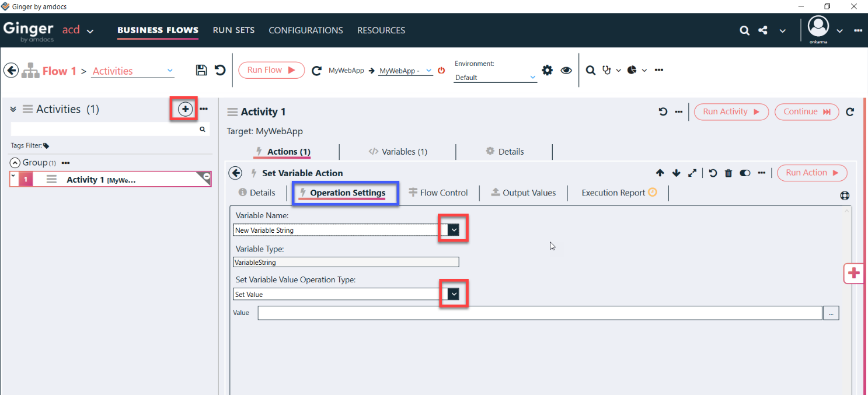Expand the action view with expand icon

[692, 173]
